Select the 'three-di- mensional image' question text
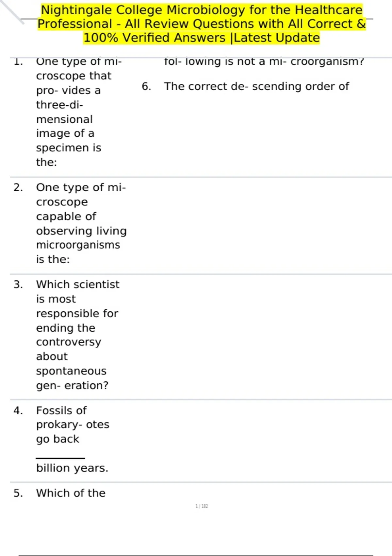The height and width of the screenshot is (556, 392). pos(65,119)
